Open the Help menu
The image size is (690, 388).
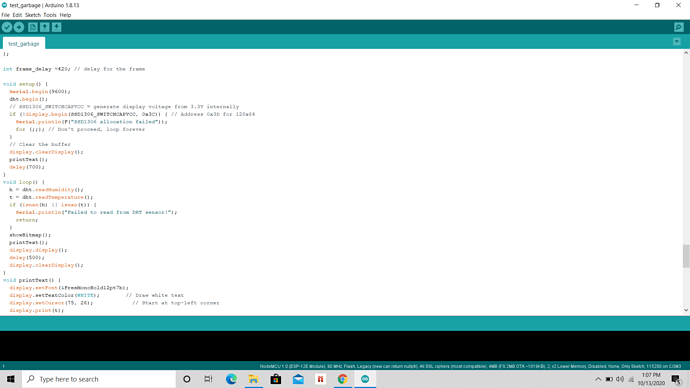click(x=65, y=15)
